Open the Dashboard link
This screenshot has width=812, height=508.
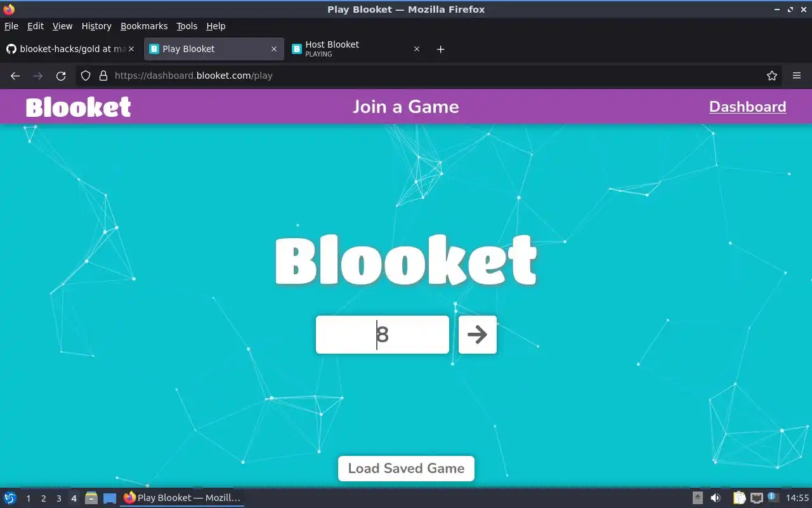pyautogui.click(x=747, y=107)
